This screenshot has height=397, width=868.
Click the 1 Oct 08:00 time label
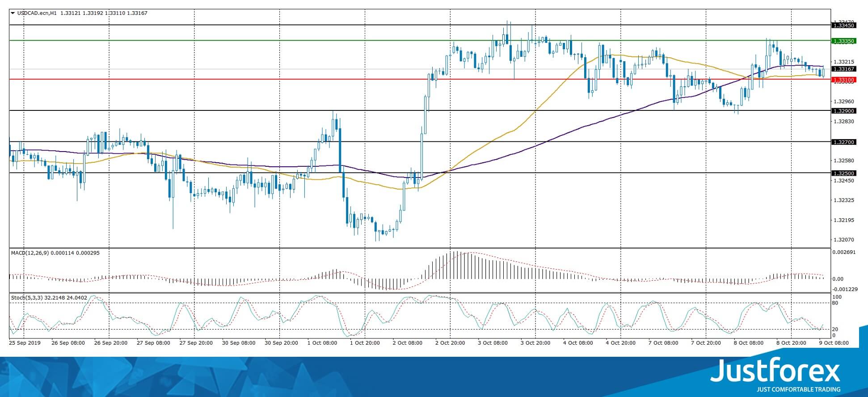pyautogui.click(x=323, y=343)
